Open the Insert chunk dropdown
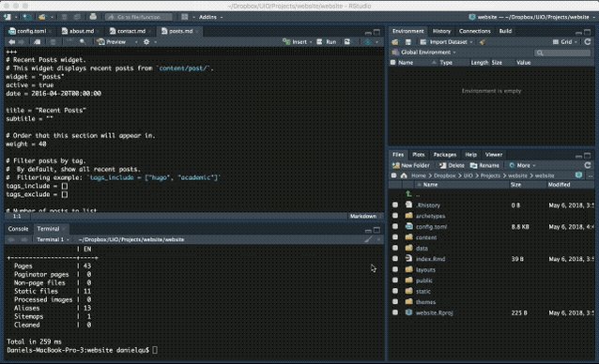The height and width of the screenshot is (364, 599). 298,42
